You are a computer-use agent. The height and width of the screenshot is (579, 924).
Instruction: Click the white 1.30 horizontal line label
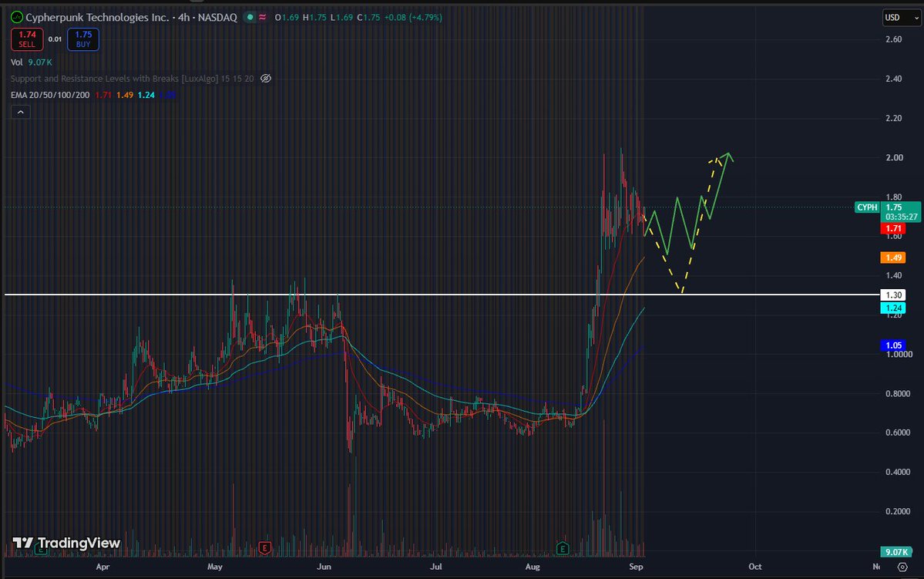pyautogui.click(x=893, y=295)
